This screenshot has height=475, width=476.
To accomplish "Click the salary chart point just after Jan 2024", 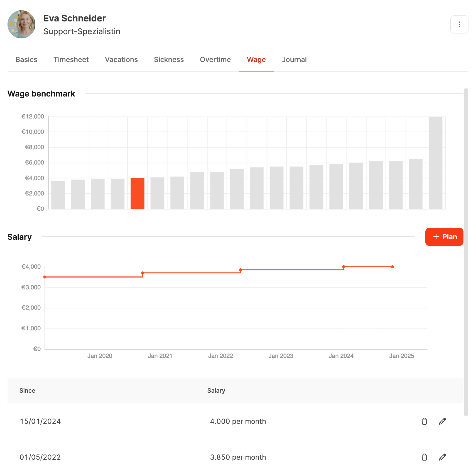I will click(344, 267).
